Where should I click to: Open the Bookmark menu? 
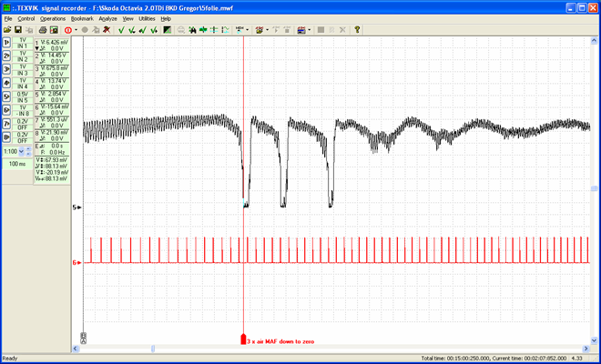[x=82, y=19]
